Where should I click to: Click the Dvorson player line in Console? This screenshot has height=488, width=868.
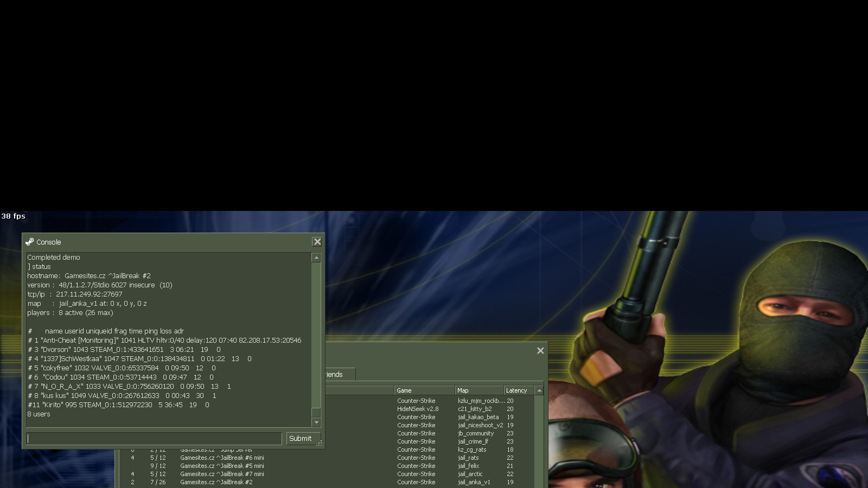coord(124,350)
